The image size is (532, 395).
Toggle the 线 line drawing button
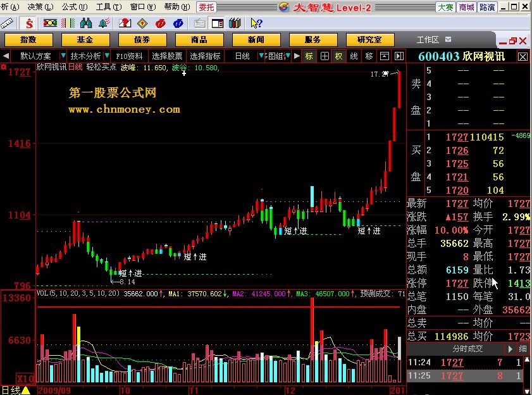tap(354, 56)
